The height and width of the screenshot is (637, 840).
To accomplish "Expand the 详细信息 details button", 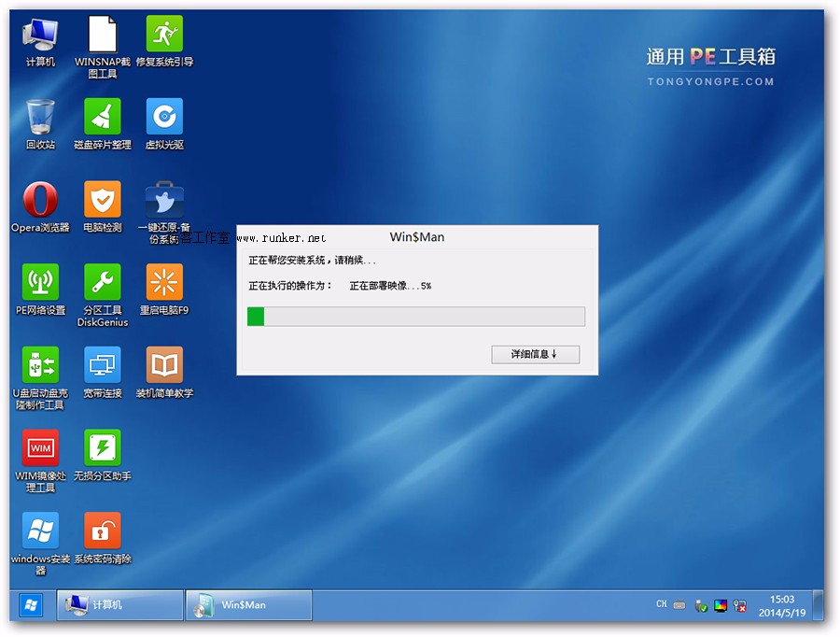I will [535, 355].
